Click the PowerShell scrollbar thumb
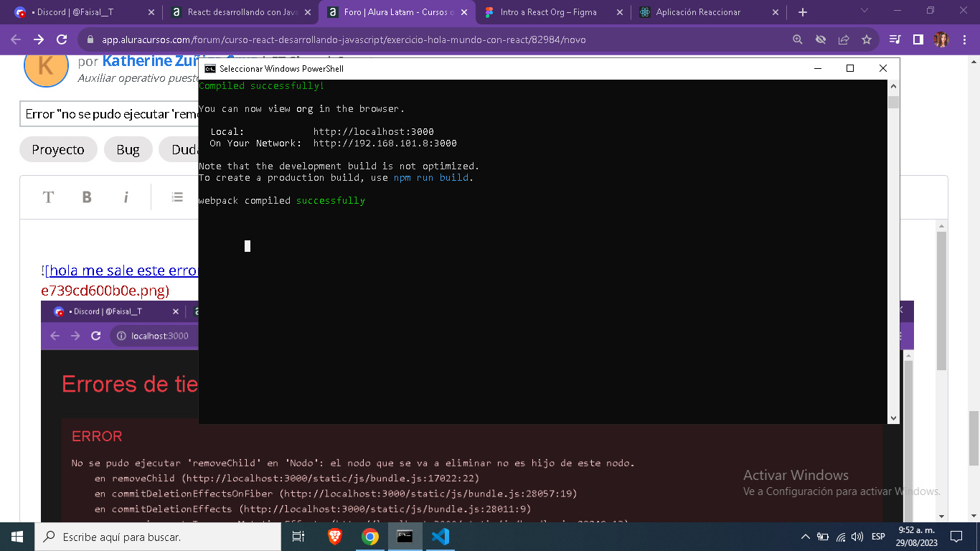The width and height of the screenshot is (980, 551). pyautogui.click(x=893, y=102)
